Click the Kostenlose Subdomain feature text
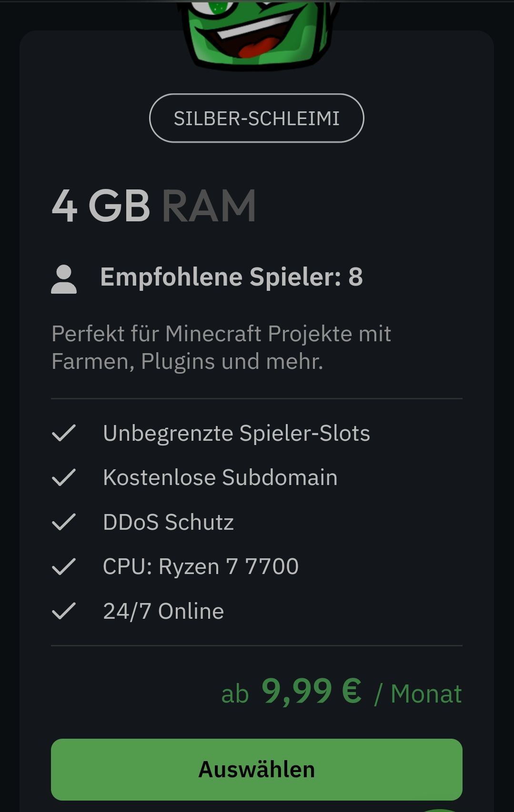Screen dimensions: 514x812 (220, 477)
